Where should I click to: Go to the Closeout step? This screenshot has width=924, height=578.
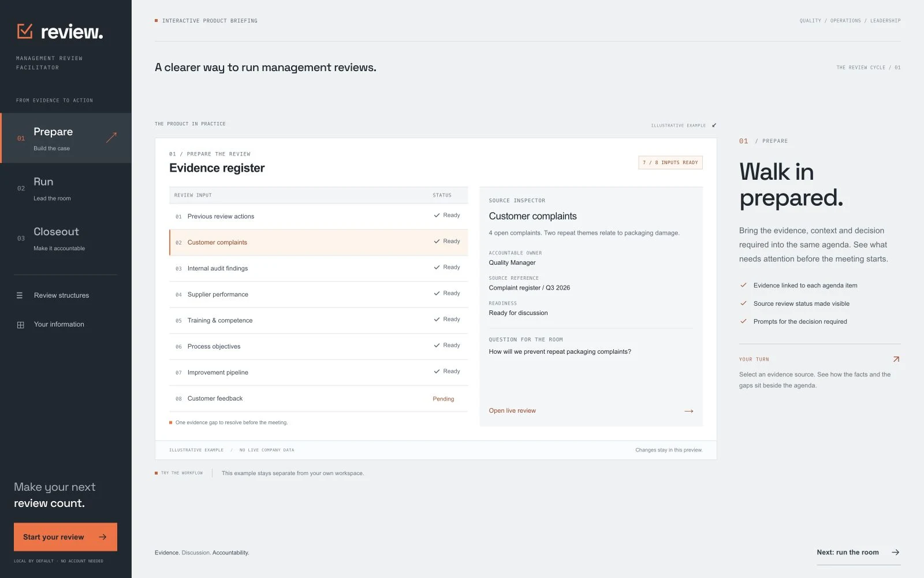click(x=66, y=239)
